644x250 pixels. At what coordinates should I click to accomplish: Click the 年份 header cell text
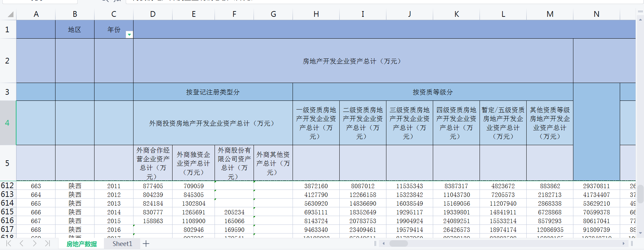click(x=114, y=30)
